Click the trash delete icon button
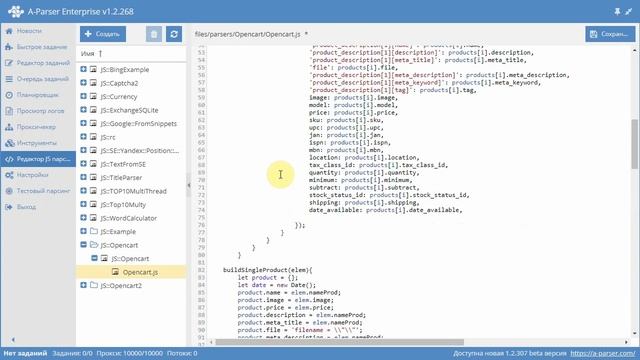Image resolution: width=640 pixels, height=360 pixels. (154, 34)
